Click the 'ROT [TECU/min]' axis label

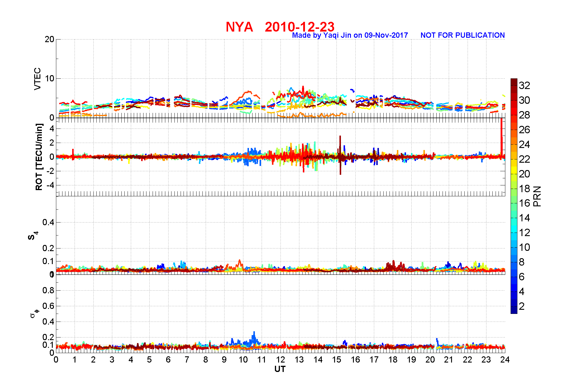[39, 157]
